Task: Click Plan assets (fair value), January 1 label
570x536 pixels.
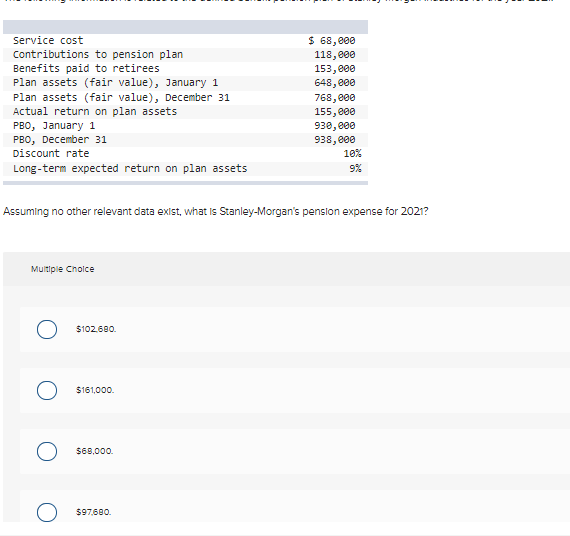Action: 115,83
